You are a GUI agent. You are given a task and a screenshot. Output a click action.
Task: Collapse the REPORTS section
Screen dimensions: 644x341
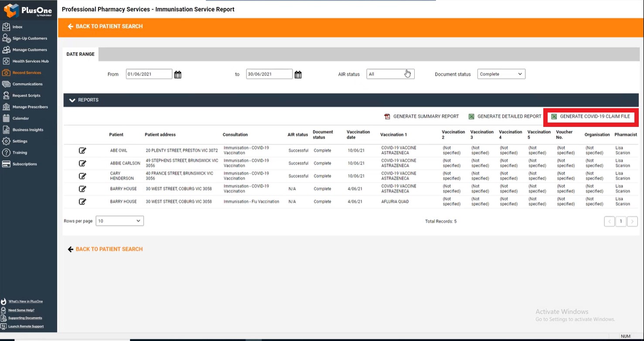[72, 100]
